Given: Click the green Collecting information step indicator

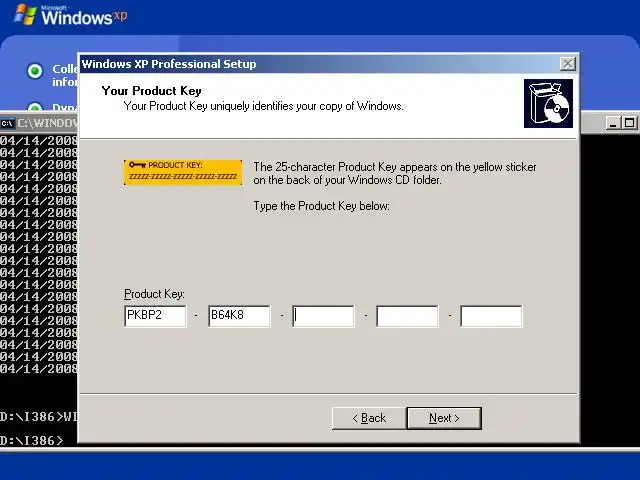Looking at the screenshot, I should 35,71.
